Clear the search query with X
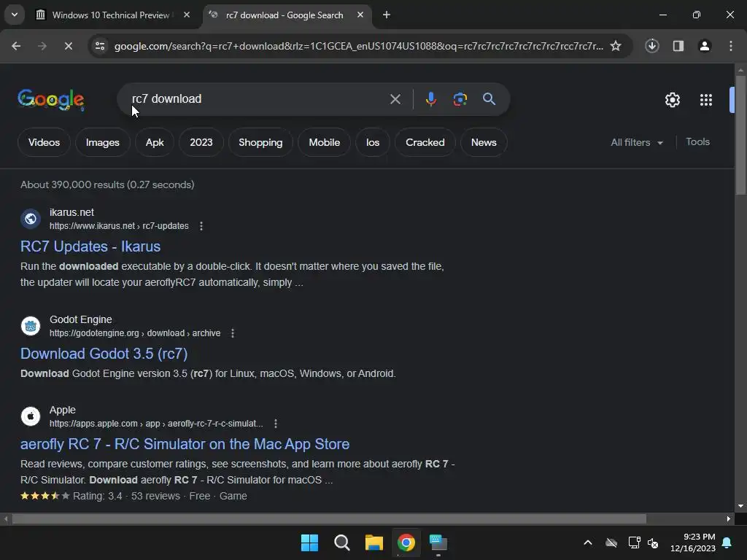The height and width of the screenshot is (560, 747). pyautogui.click(x=395, y=99)
